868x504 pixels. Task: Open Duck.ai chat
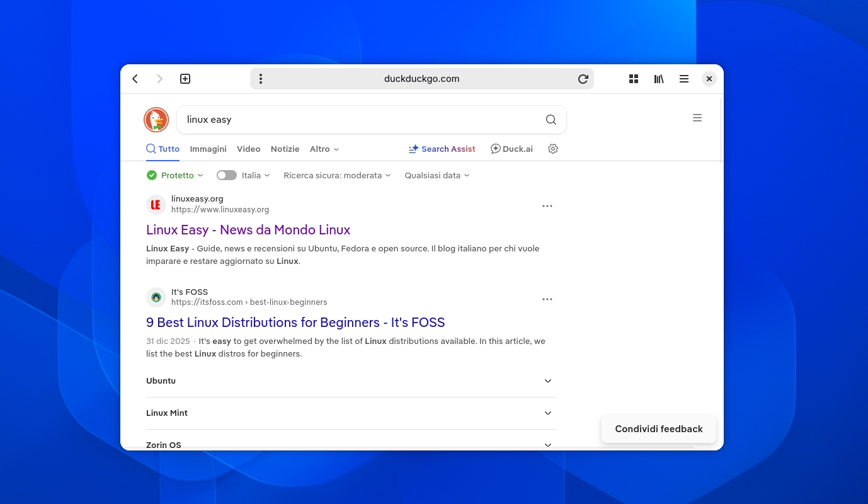tap(511, 149)
